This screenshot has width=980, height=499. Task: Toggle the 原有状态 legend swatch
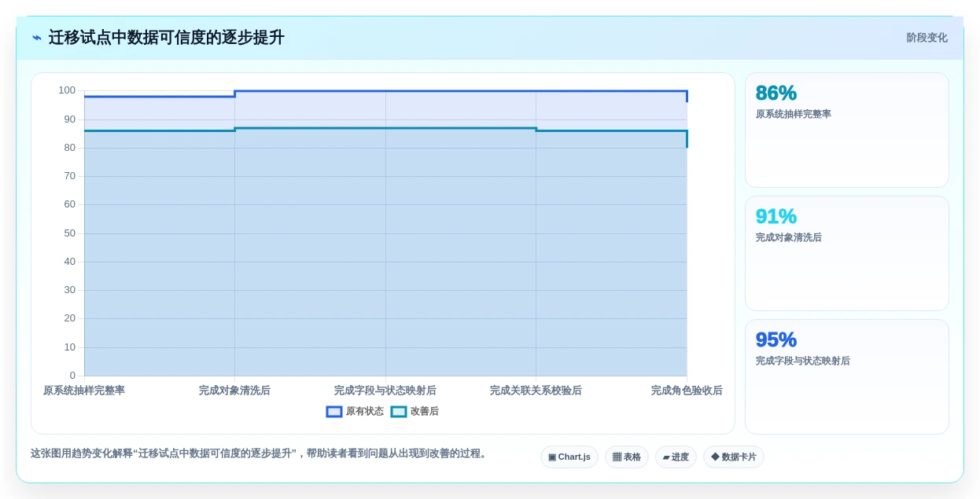334,412
